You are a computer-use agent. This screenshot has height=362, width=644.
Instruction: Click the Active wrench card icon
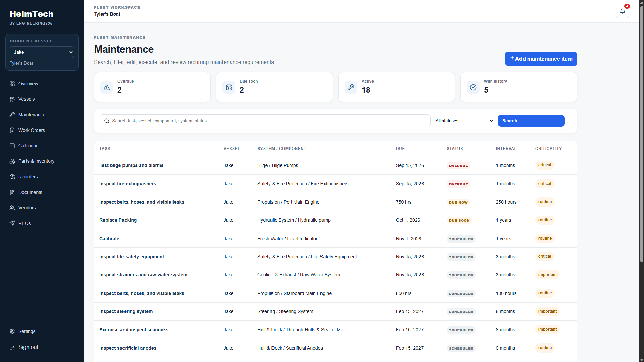pos(351,87)
